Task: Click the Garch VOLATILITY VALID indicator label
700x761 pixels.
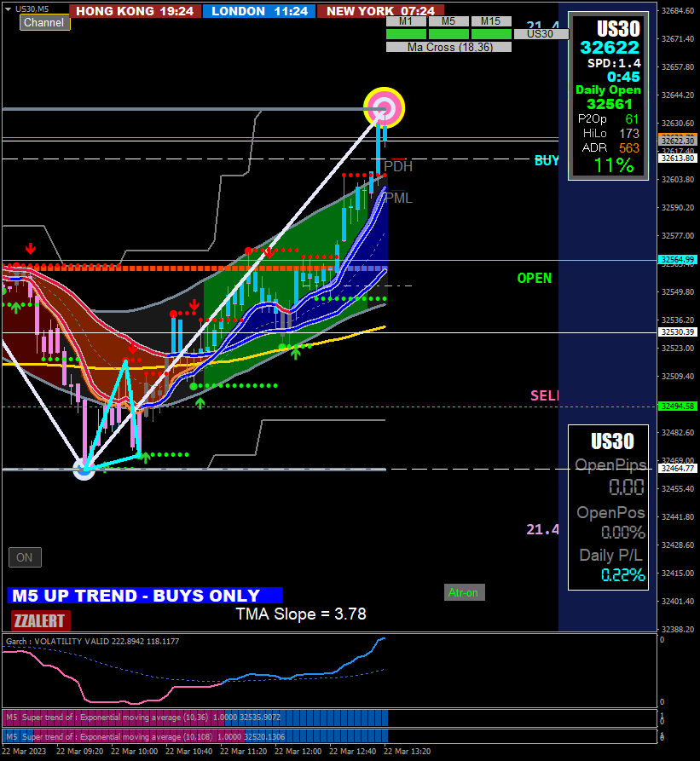Action: click(92, 641)
